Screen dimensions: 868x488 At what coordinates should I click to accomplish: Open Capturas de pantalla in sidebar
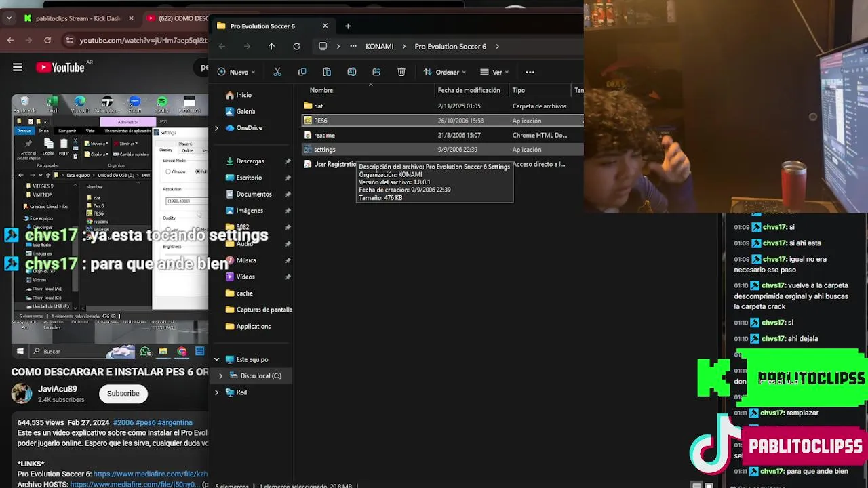264,310
